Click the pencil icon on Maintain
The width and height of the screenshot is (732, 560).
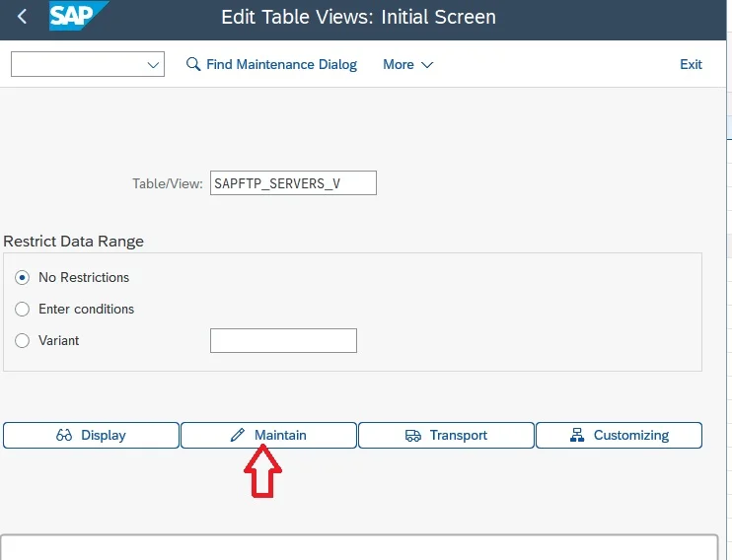click(237, 436)
